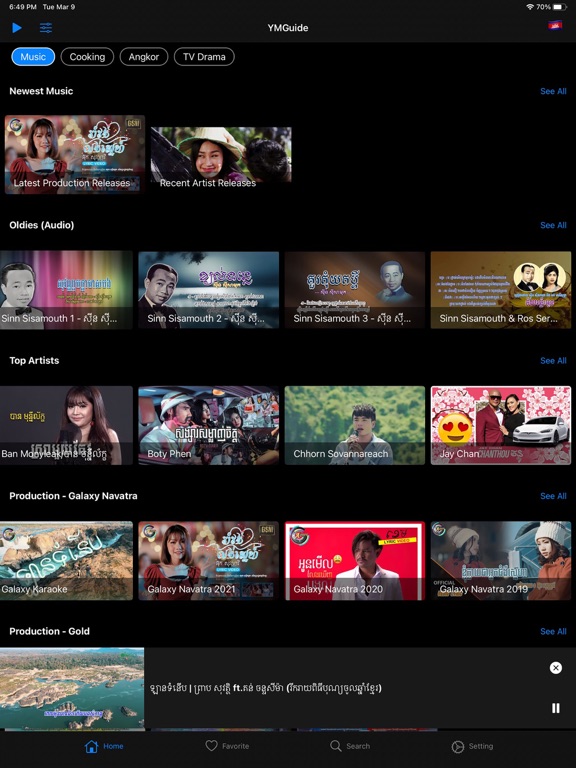Screen dimensions: 576x768
Task: Tap the Oldies (Audio) heading
Action: tap(42, 225)
